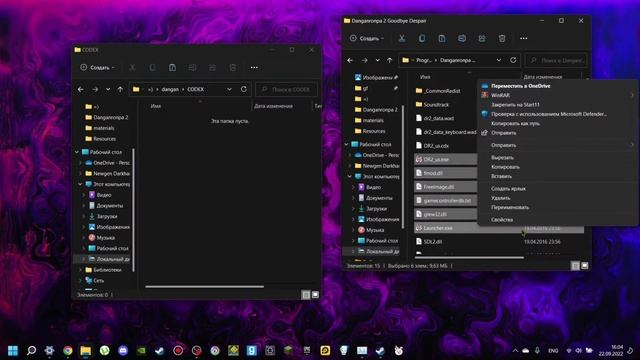This screenshot has height=360, width=640.
Task: Go back in Danganronpa window
Action: (350, 60)
